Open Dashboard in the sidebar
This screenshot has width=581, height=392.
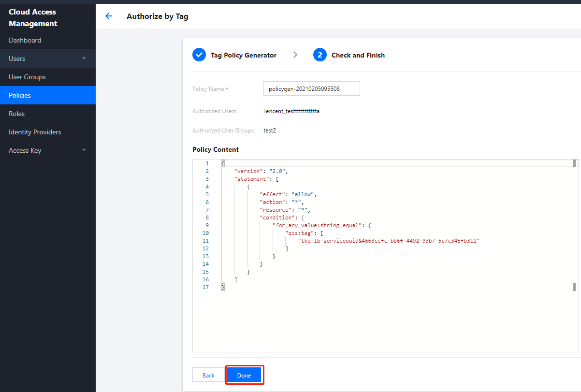tap(25, 40)
